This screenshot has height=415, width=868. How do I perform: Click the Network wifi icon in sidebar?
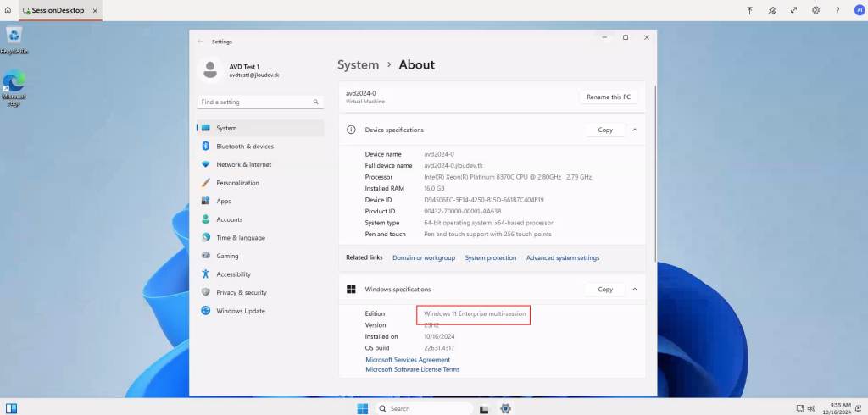pyautogui.click(x=206, y=164)
